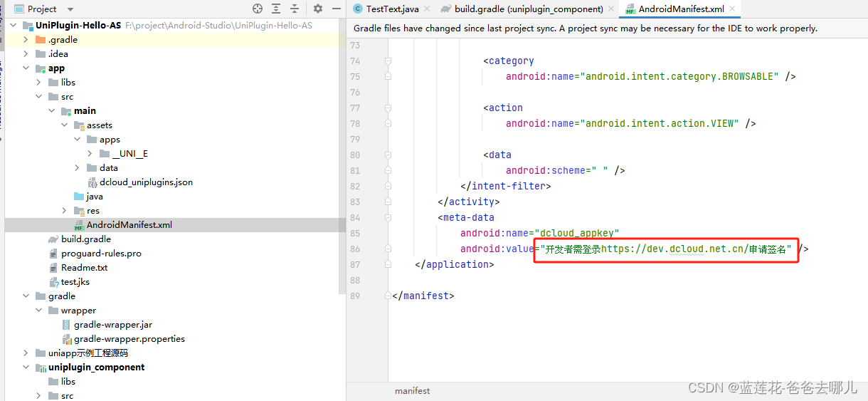The image size is (868, 401).
Task: Close the build.gradle (:uniplugin_component) tab
Action: 611,9
